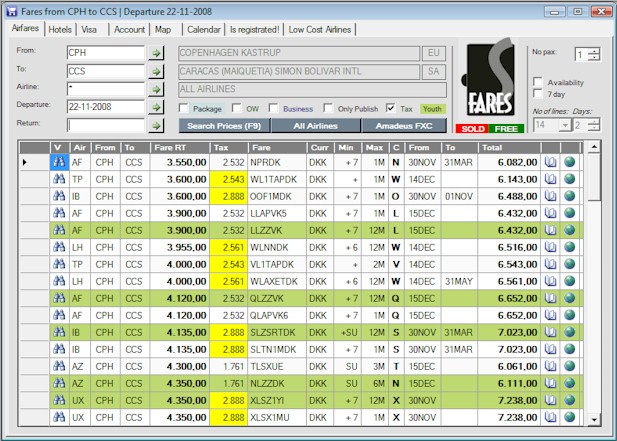The image size is (617, 441).
Task: Click the Airline input field
Action: (x=105, y=89)
